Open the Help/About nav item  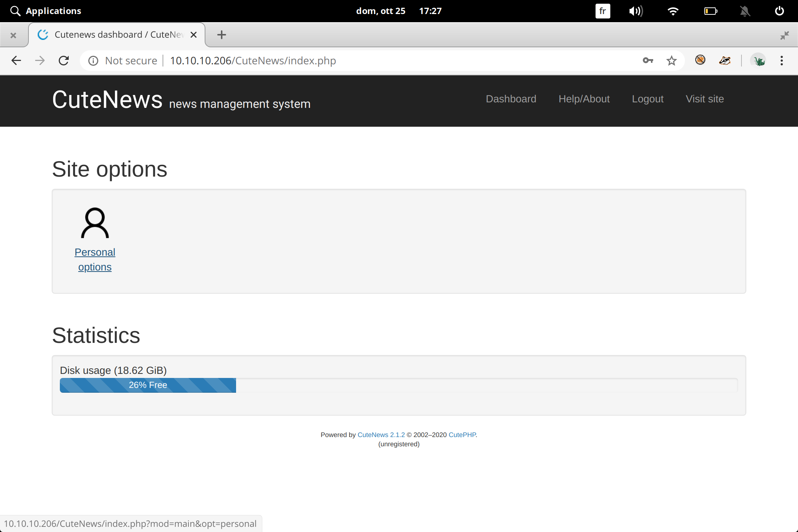click(x=584, y=99)
